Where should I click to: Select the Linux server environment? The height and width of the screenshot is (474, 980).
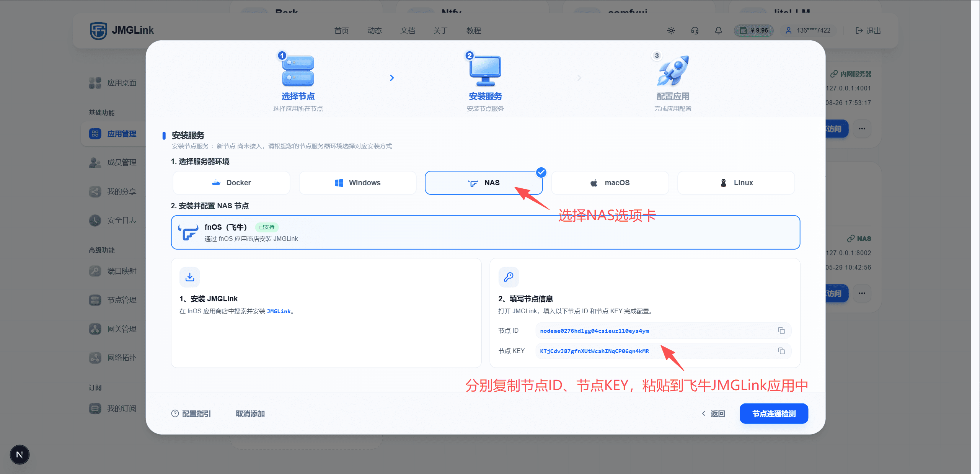[x=736, y=183]
